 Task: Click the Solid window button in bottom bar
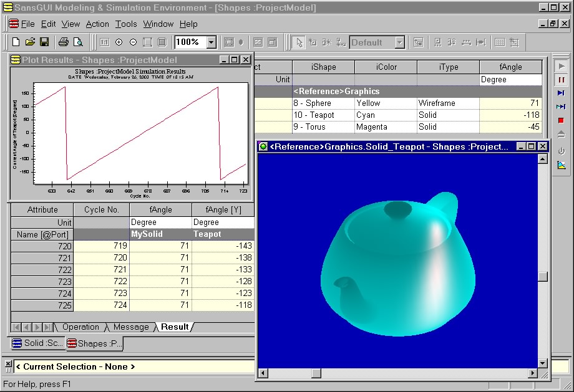coord(37,343)
